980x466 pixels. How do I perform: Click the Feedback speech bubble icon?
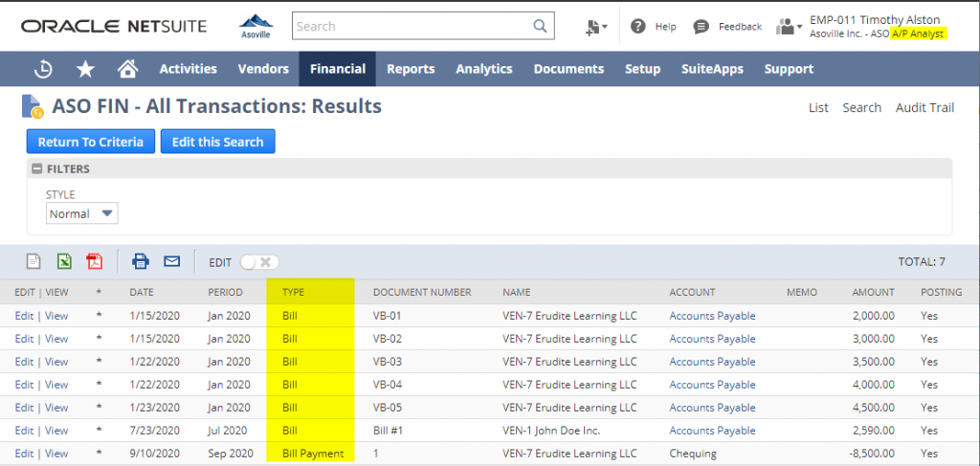click(x=702, y=26)
